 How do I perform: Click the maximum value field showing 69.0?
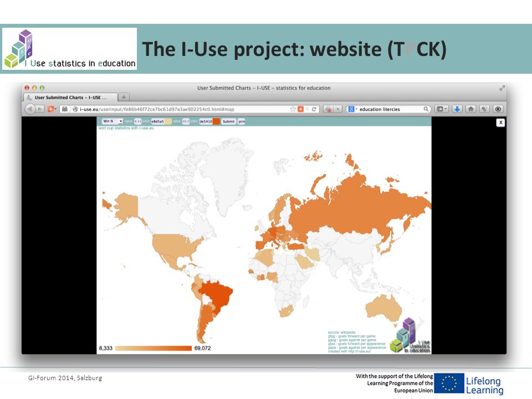point(186,121)
